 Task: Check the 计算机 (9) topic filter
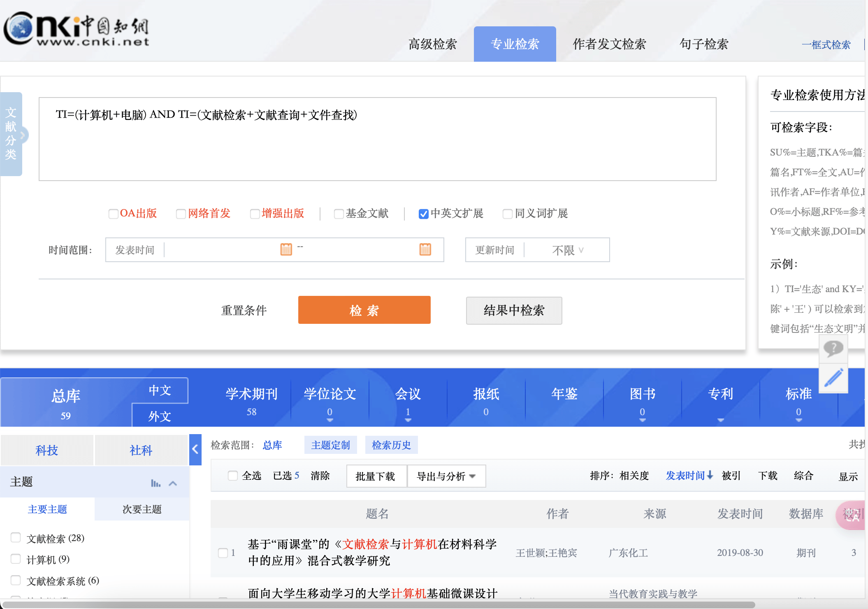(16, 559)
